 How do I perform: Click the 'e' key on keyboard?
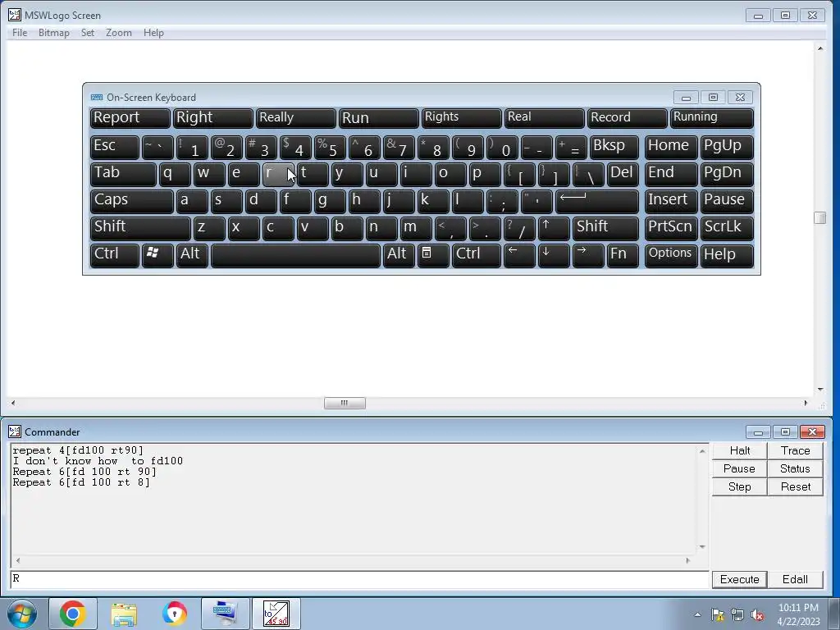point(244,174)
